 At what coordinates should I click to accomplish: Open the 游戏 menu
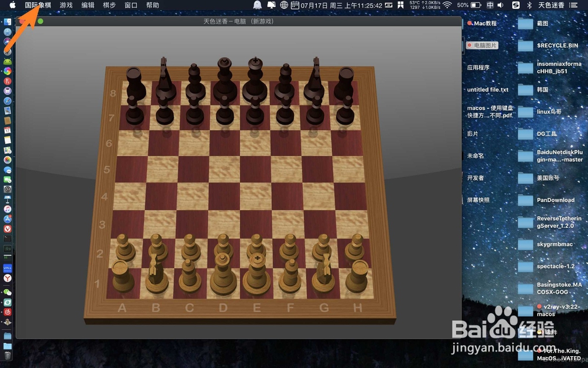click(x=66, y=5)
